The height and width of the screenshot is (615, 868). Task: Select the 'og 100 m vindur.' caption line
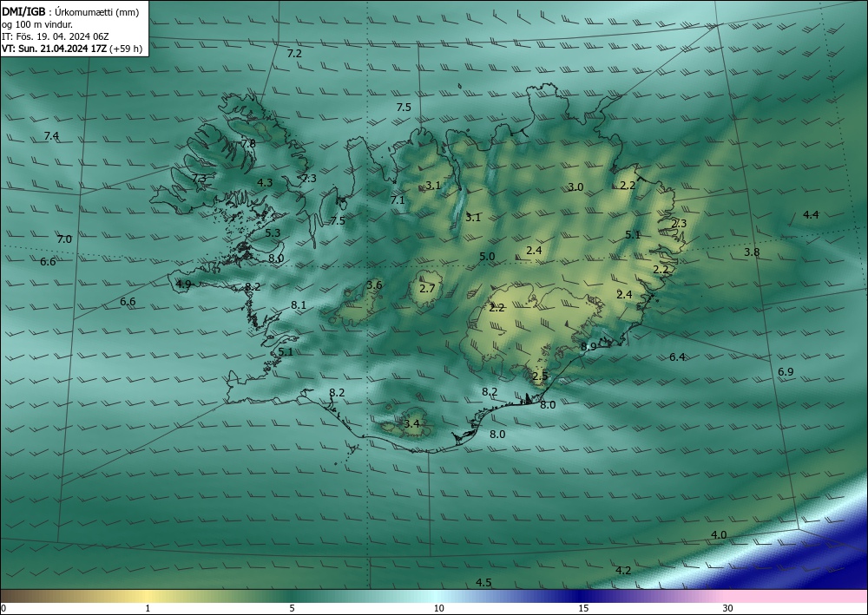[x=37, y=24]
